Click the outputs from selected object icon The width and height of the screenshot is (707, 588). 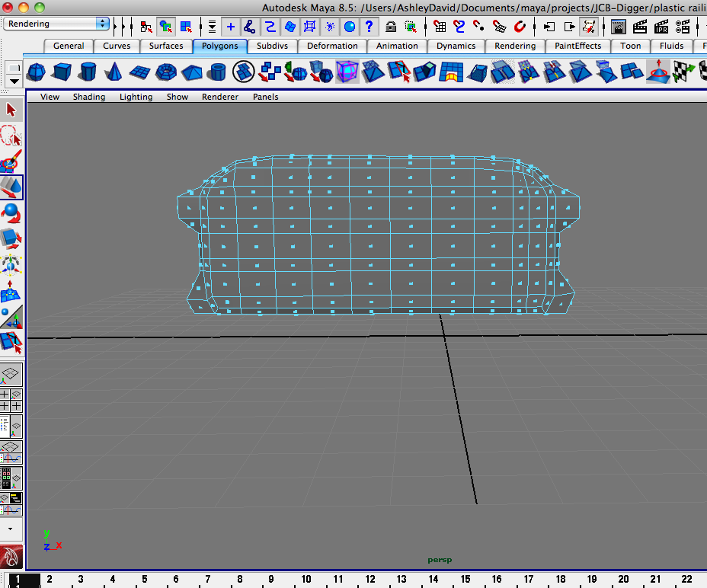tap(569, 27)
